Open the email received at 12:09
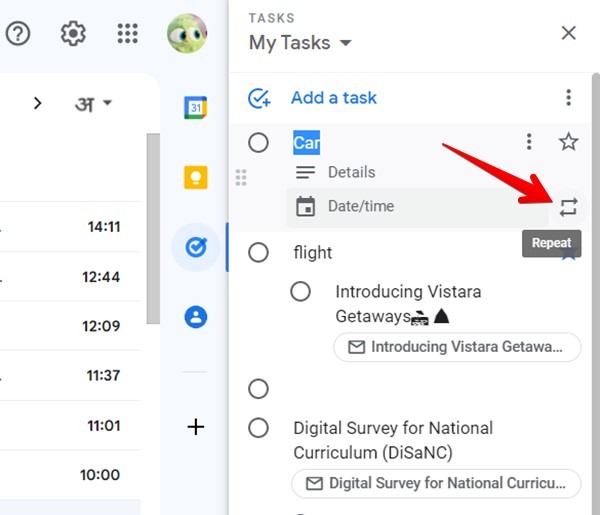The height and width of the screenshot is (515, 600). point(70,326)
